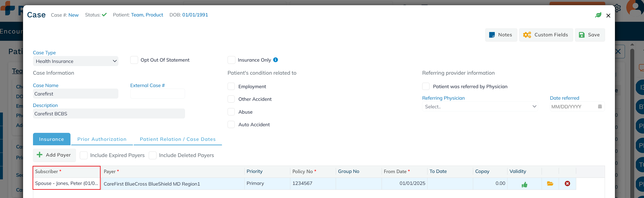Expand the Referring Physician dropdown
This screenshot has width=644, height=198.
coord(480,107)
